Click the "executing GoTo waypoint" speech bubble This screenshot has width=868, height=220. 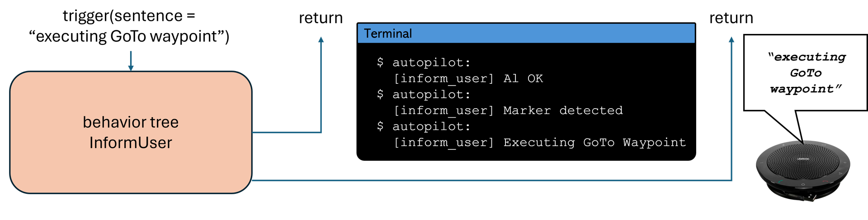[x=806, y=72]
